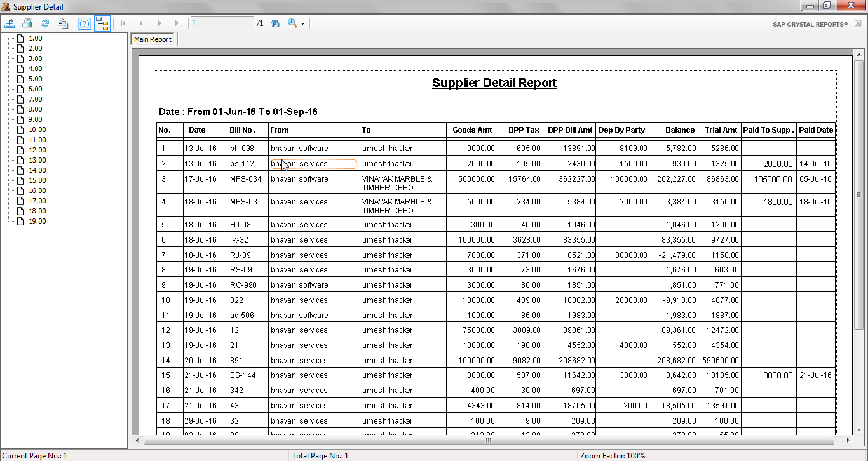This screenshot has height=461, width=868.
Task: Click the zoom magnifier icon
Action: (x=292, y=23)
